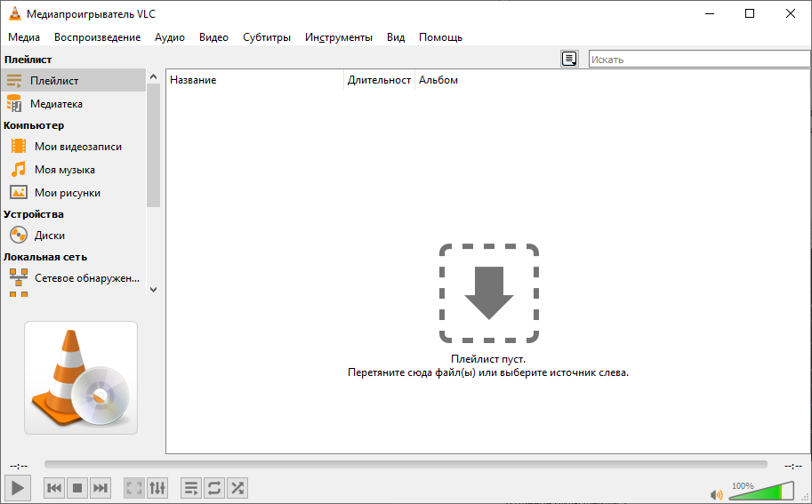Image resolution: width=812 pixels, height=504 pixels.
Task: Toggle the playlist view button
Action: coord(191,487)
